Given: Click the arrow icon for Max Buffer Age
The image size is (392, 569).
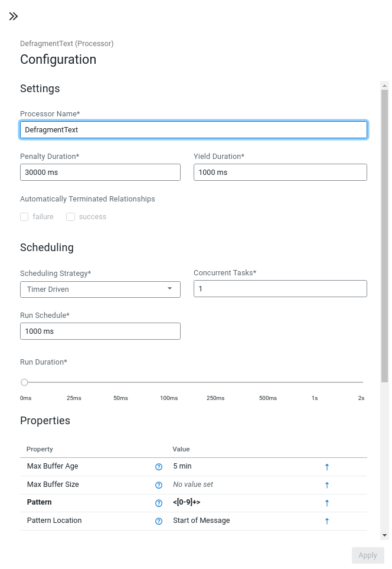Looking at the screenshot, I should 327,467.
